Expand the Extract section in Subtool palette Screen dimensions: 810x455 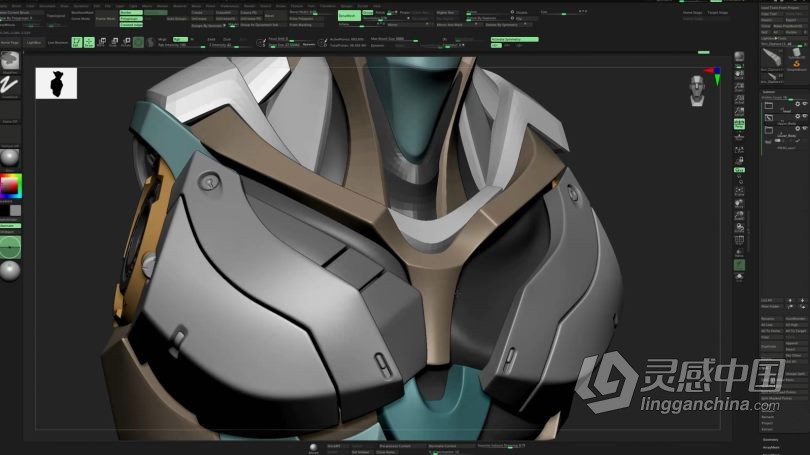767,429
